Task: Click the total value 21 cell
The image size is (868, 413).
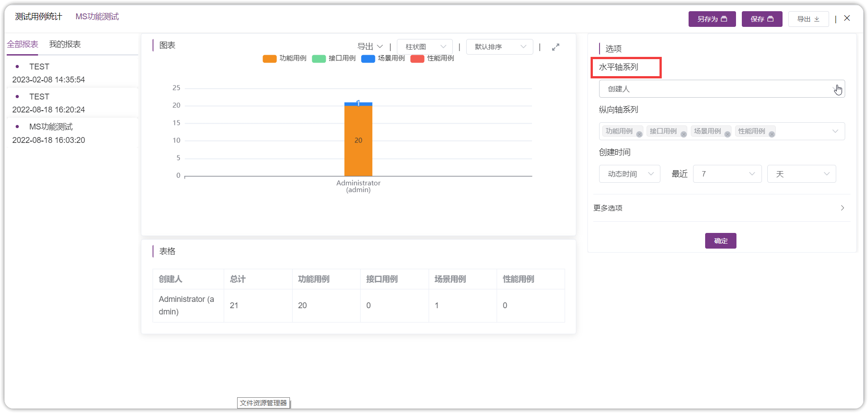Action: coord(258,305)
